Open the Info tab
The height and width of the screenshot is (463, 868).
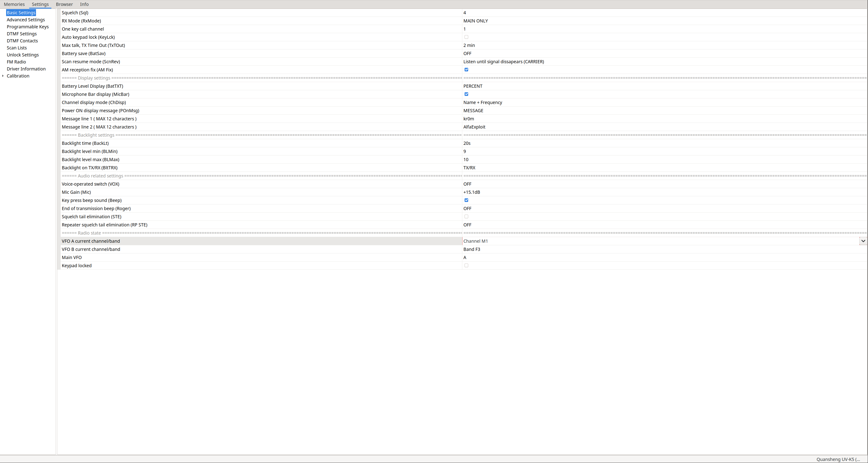84,4
